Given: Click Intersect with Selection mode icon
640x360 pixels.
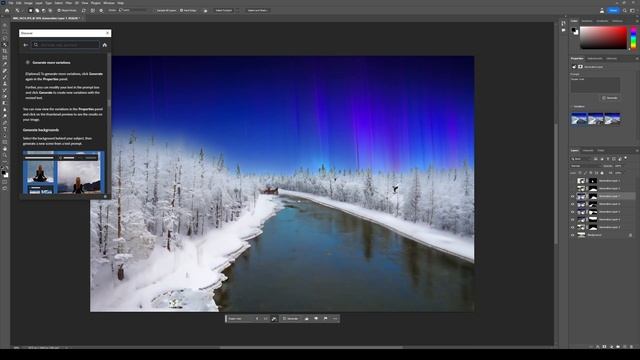Looking at the screenshot, I should [x=50, y=10].
